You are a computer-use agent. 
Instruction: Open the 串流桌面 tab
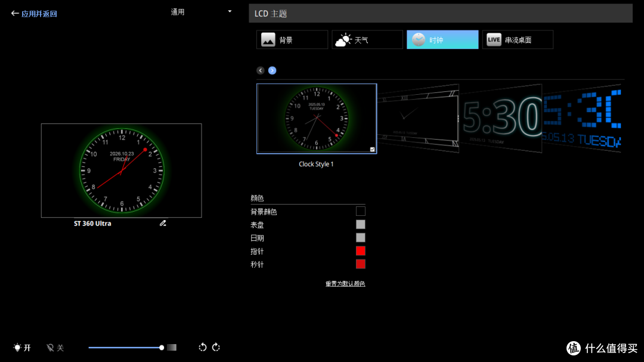518,40
